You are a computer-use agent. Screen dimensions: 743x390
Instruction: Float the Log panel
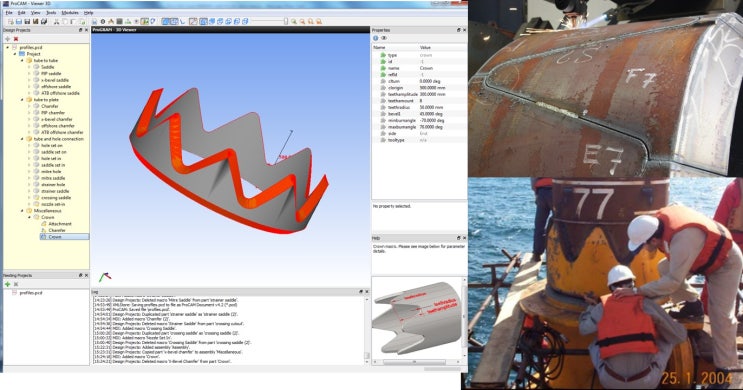[x=361, y=291]
